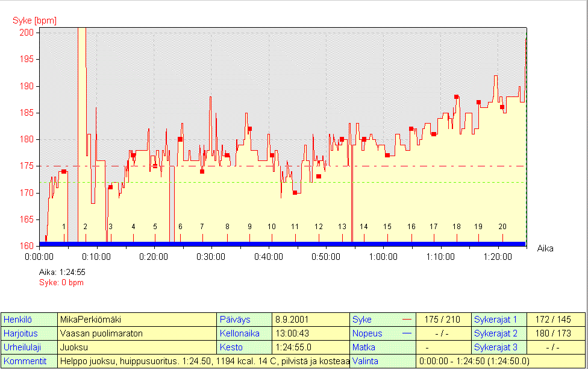Click lap marker 1 on the chart
This screenshot has width=588, height=369.
point(64,227)
